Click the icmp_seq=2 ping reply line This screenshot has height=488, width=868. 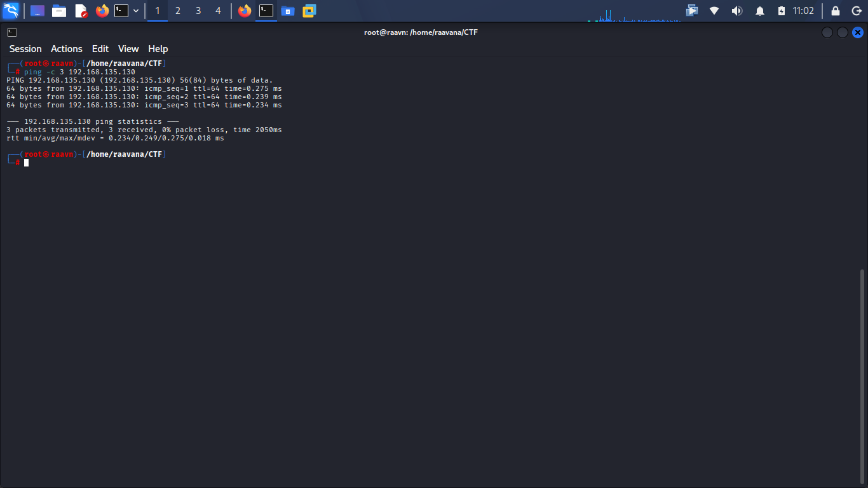(144, 97)
